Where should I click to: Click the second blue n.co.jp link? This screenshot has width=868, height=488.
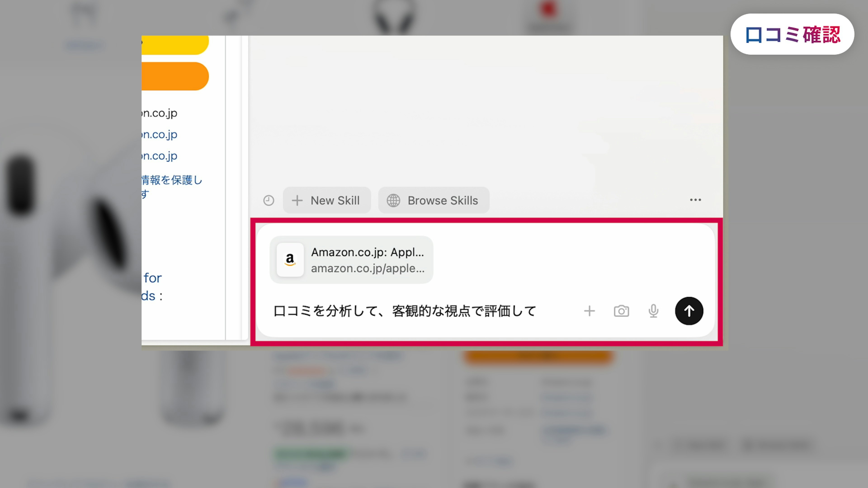[x=159, y=134]
